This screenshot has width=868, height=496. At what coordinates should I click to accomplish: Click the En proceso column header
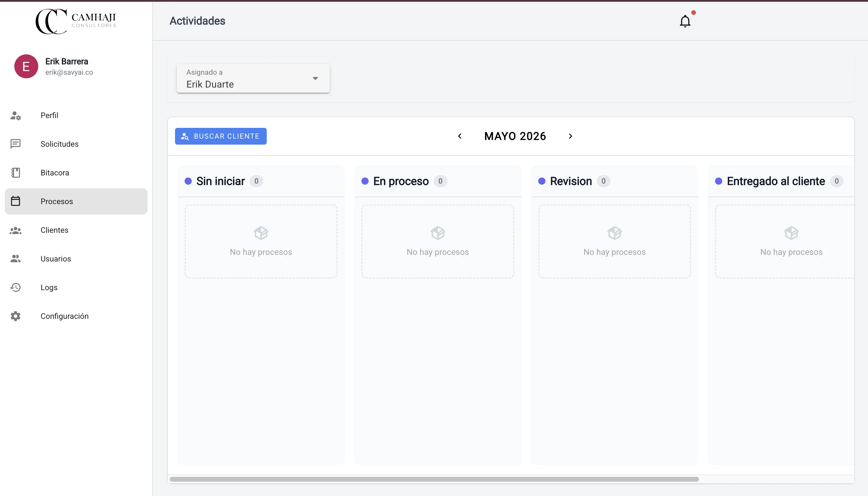coord(401,181)
